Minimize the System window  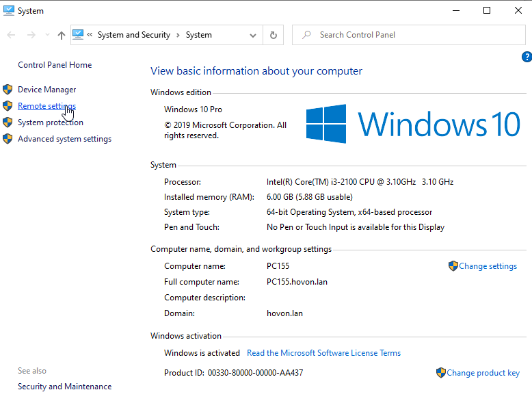tap(456, 10)
